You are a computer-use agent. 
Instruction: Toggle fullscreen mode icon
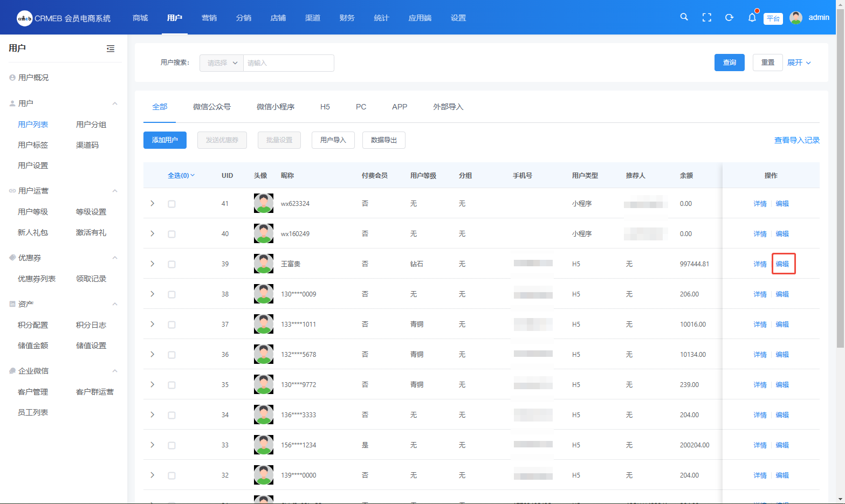[x=706, y=18]
